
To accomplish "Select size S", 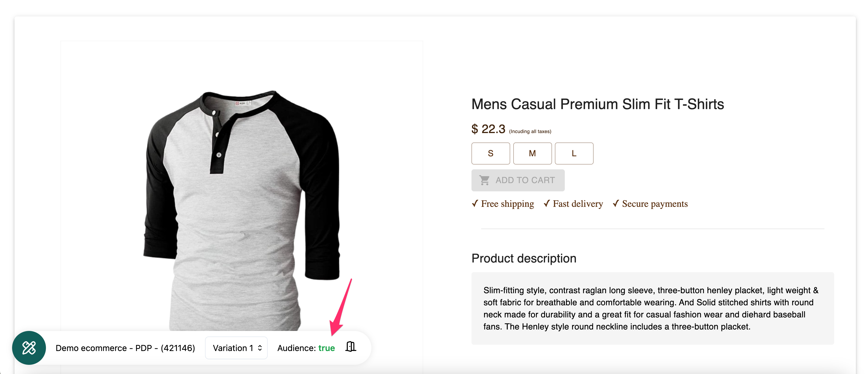I will pyautogui.click(x=490, y=153).
